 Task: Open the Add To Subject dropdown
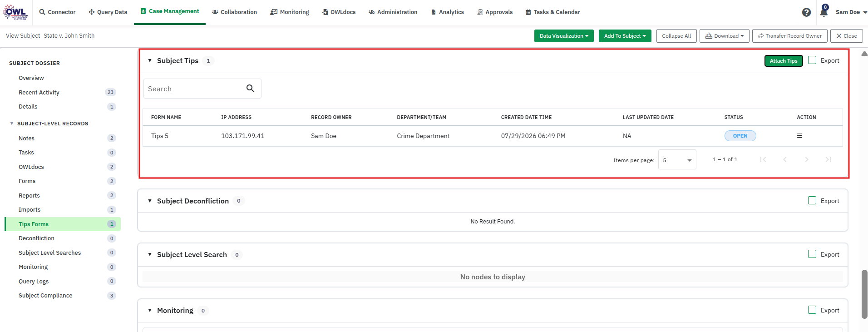(625, 36)
